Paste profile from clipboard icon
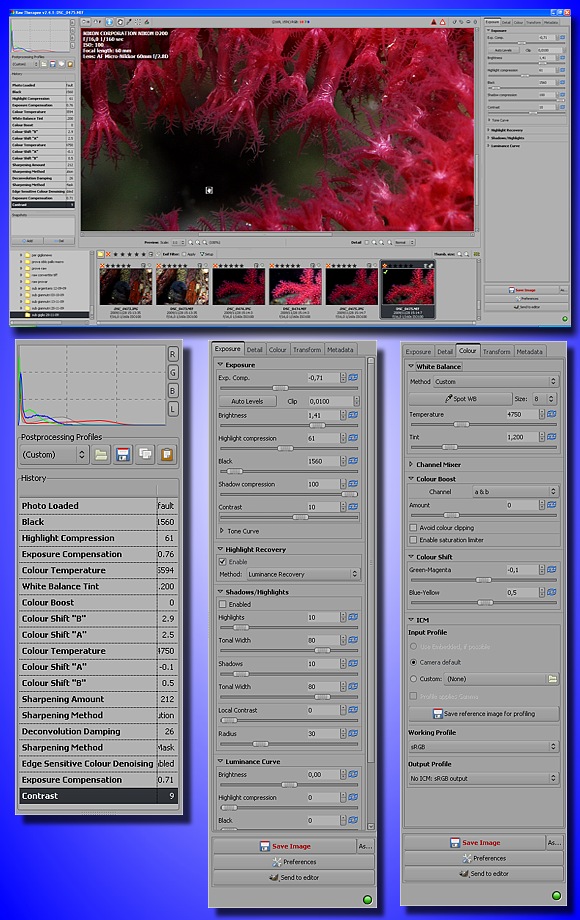Image resolution: width=580 pixels, height=920 pixels. click(167, 455)
